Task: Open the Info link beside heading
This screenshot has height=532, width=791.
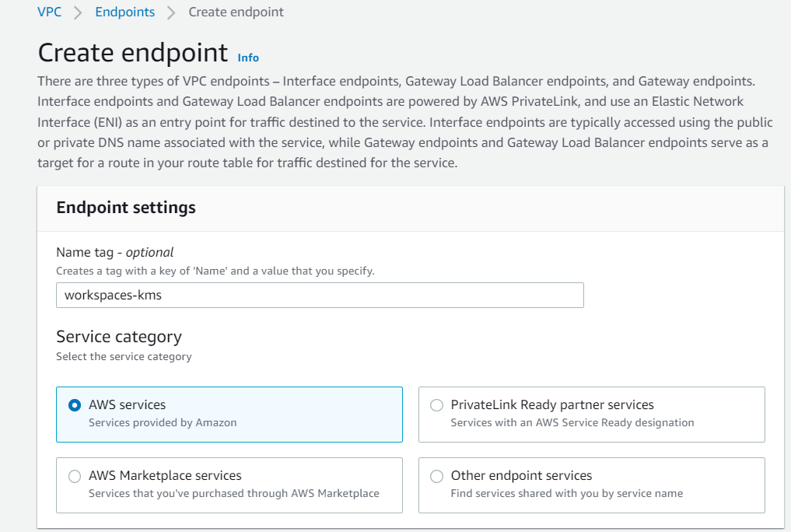Action: (248, 58)
